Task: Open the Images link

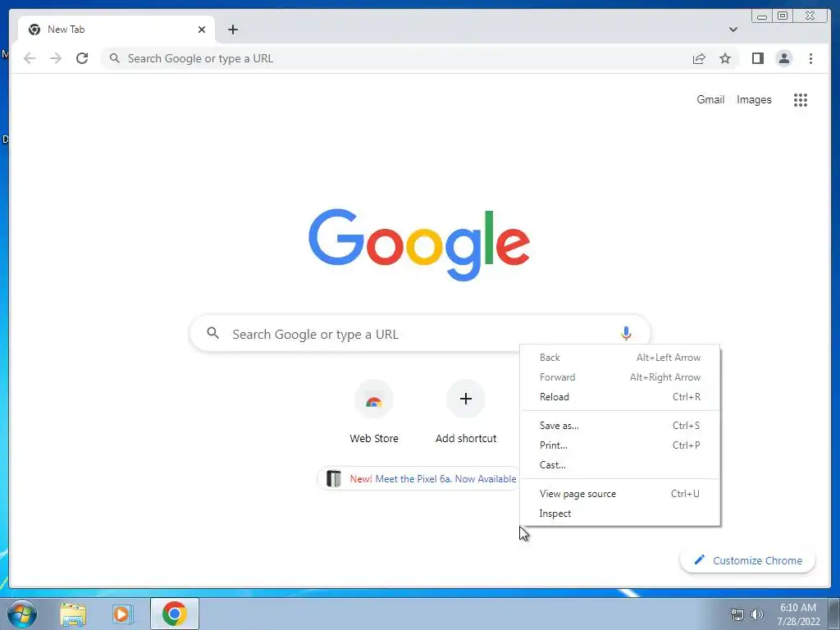Action: coord(754,99)
